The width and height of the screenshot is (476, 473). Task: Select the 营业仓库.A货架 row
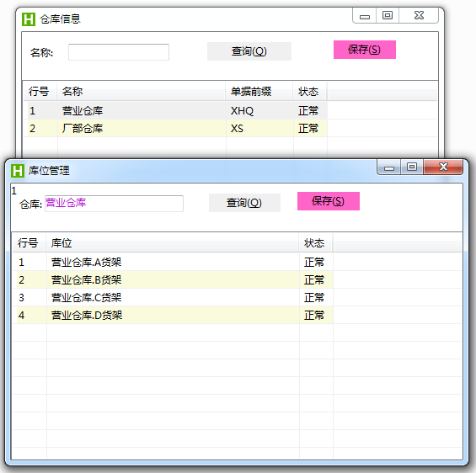click(174, 262)
